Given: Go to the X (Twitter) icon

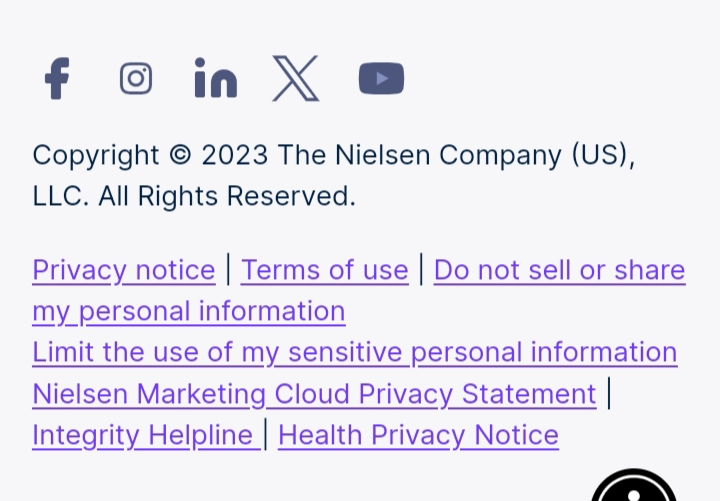Looking at the screenshot, I should pyautogui.click(x=296, y=78).
